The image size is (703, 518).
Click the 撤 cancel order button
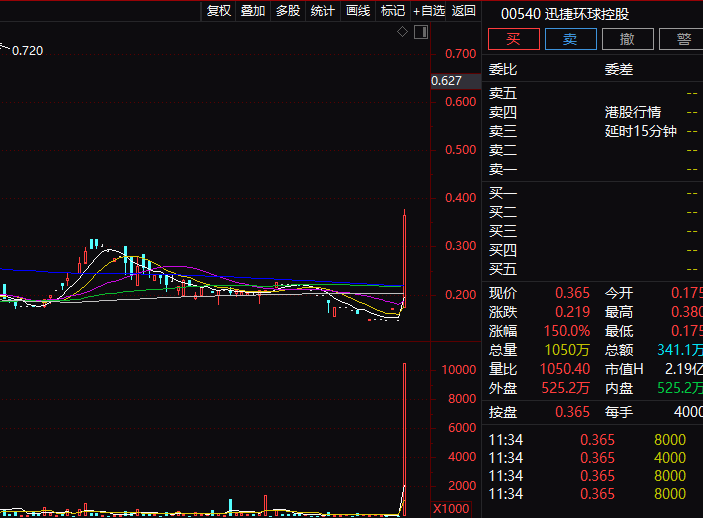click(627, 39)
